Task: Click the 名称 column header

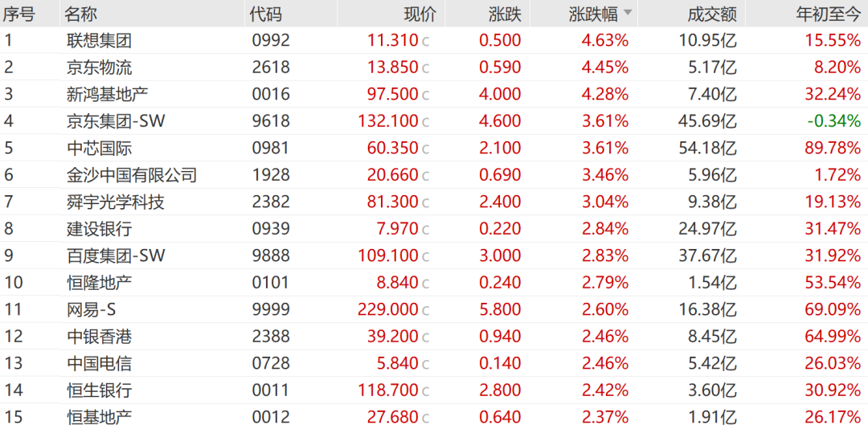Action: pos(82,14)
